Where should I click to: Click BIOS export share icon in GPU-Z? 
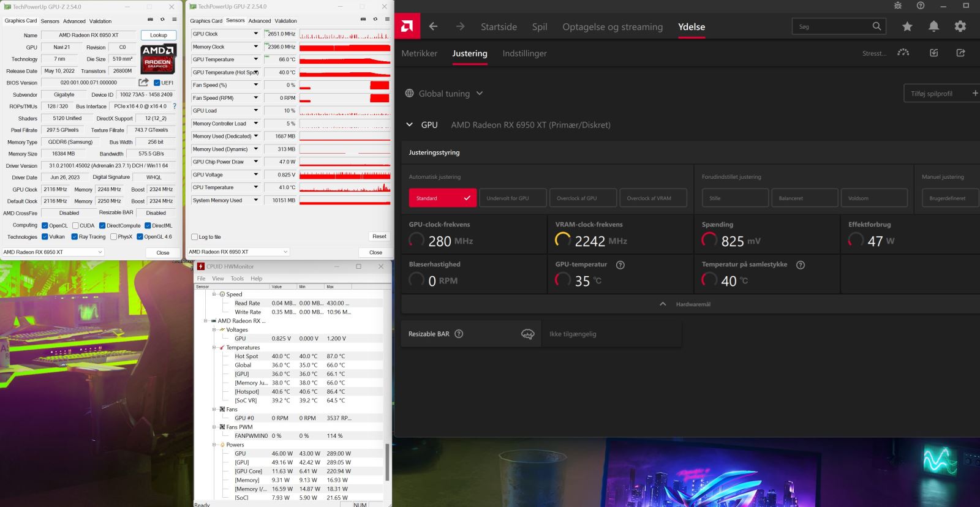pyautogui.click(x=144, y=82)
